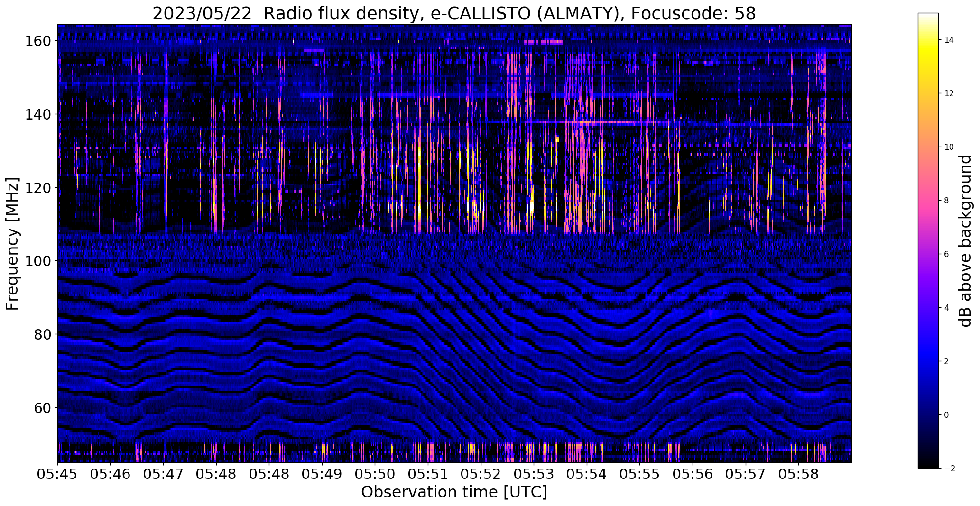Viewport: 980px width, 506px height.
Task: Click the 'Frequency [MHz]' y-axis label
Action: 13,244
